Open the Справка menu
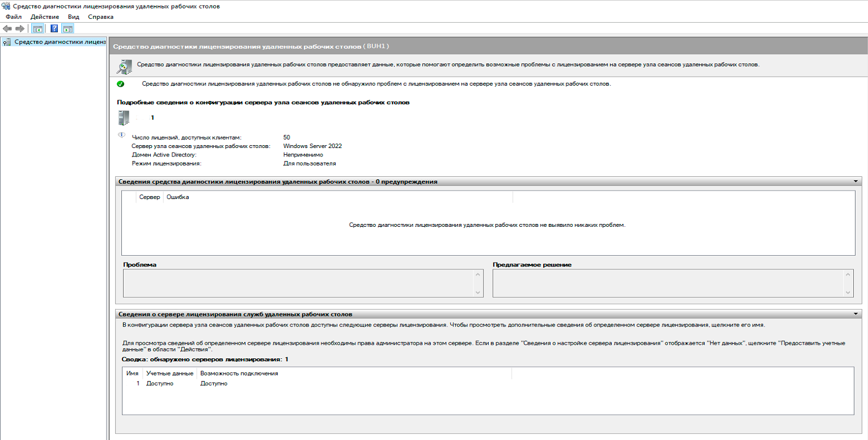 click(x=101, y=17)
